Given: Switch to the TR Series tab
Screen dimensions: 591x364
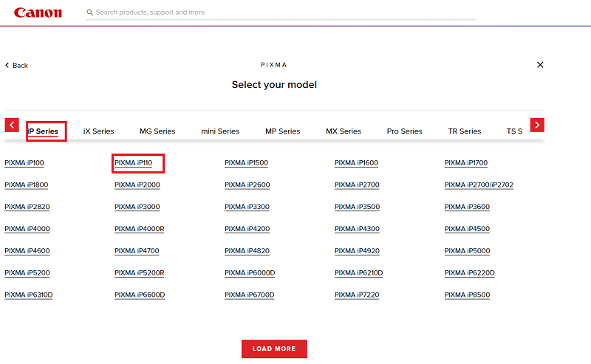Looking at the screenshot, I should tap(465, 131).
